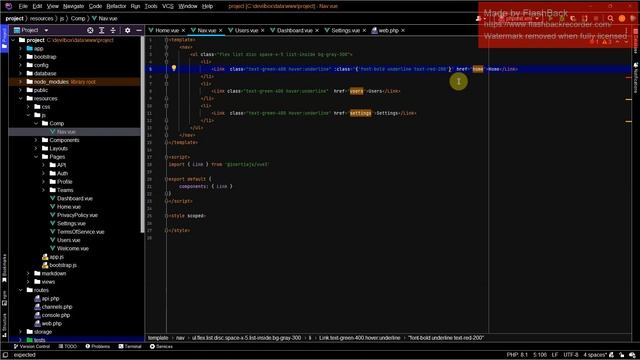Open the TODO tool window
This screenshot has height=360, width=640.
pyautogui.click(x=68, y=347)
